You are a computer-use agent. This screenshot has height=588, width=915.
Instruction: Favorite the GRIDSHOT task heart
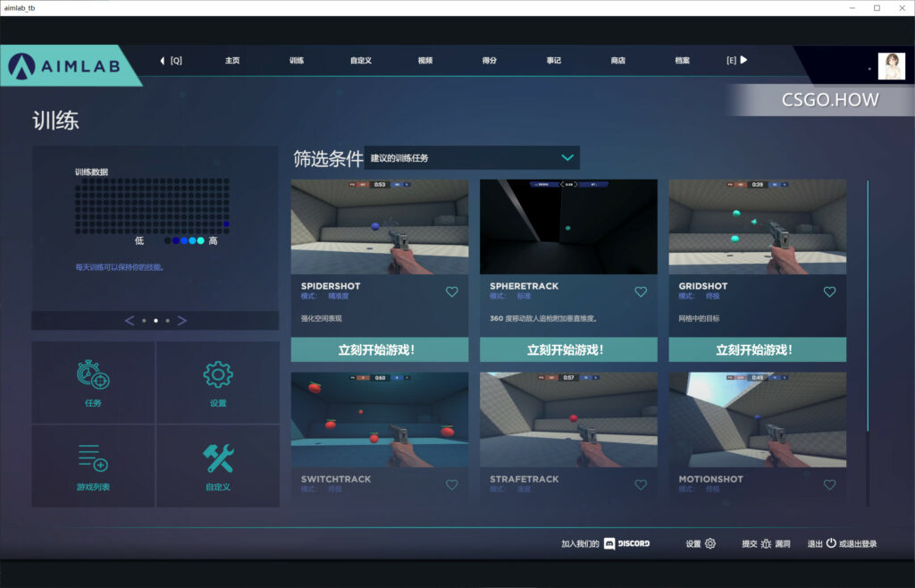tap(830, 291)
